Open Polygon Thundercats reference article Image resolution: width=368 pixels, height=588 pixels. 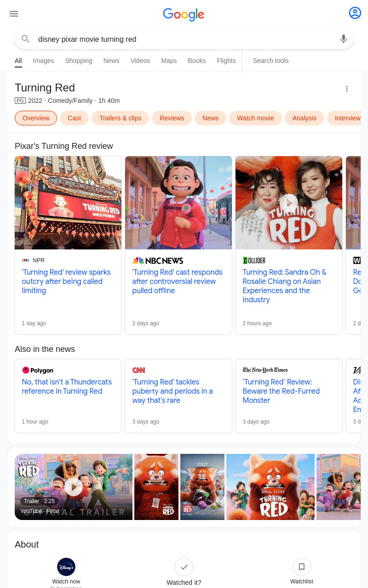(x=67, y=386)
